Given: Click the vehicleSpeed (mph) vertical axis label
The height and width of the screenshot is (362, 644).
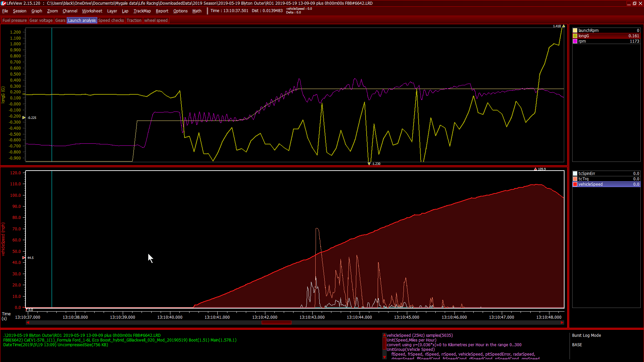Looking at the screenshot, I should coord(3,239).
